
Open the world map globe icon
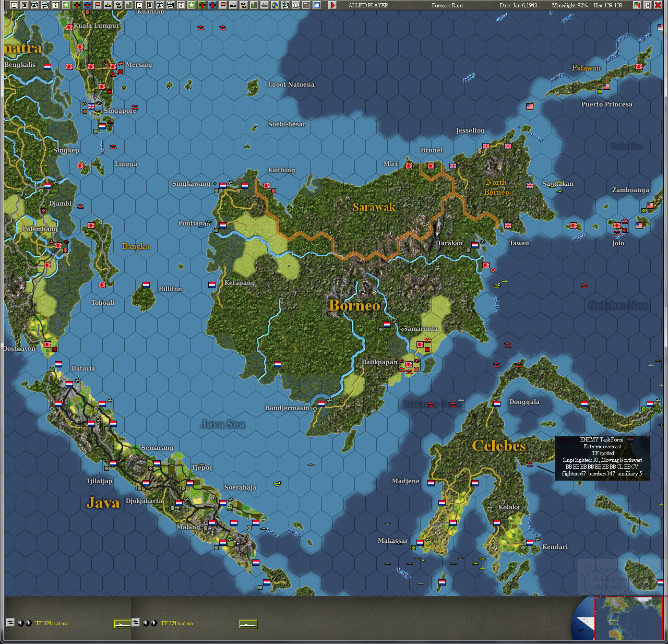click(274, 5)
